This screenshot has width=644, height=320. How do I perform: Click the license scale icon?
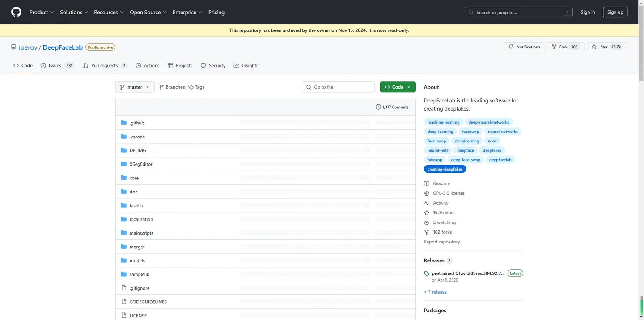(427, 193)
